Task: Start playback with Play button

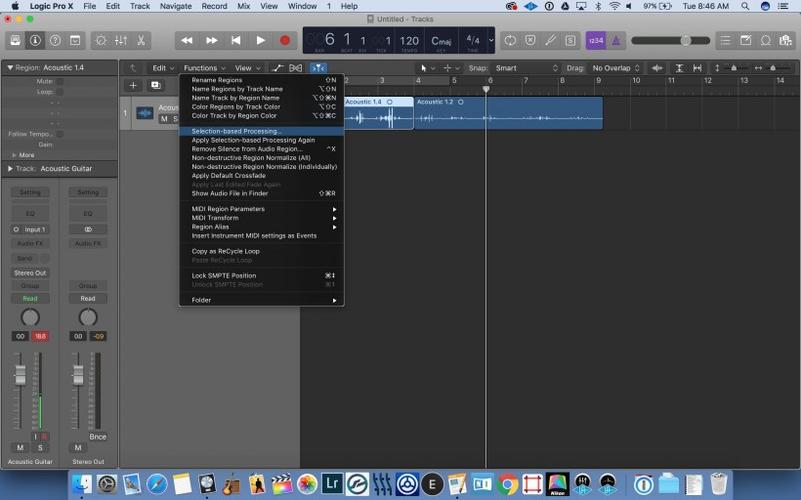Action: 261,40
